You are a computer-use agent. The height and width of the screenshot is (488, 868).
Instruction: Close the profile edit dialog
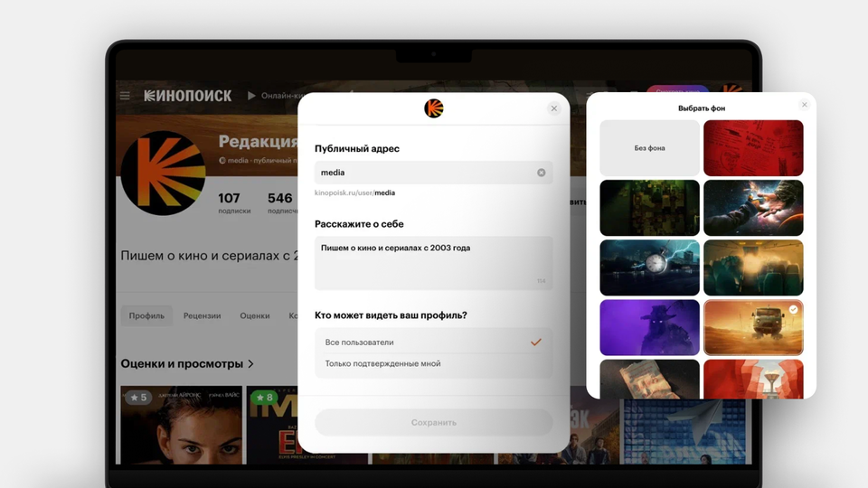(553, 108)
